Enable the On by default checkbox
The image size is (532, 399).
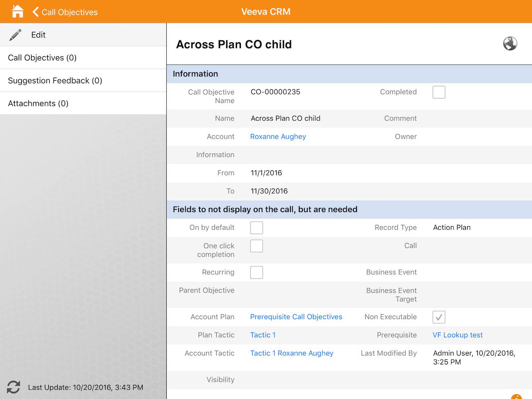click(256, 228)
